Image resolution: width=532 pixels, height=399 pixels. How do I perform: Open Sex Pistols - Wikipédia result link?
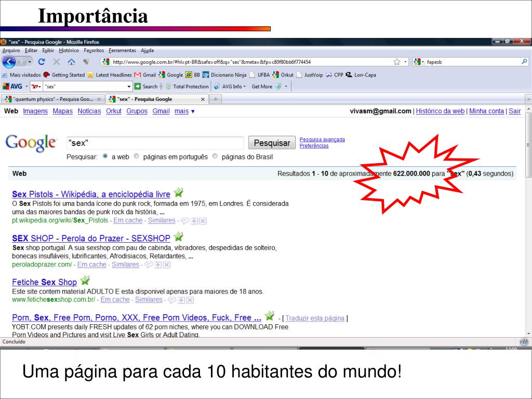pos(91,194)
